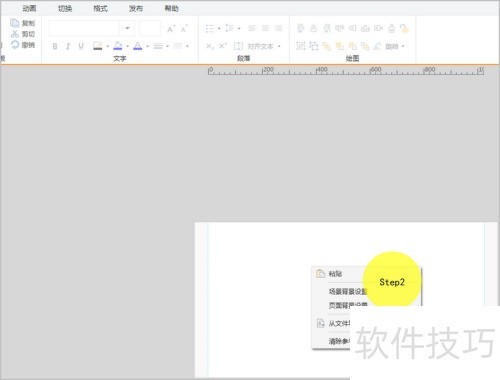Click the rotate triangle icon
This screenshot has width=500, height=380.
tap(377, 46)
